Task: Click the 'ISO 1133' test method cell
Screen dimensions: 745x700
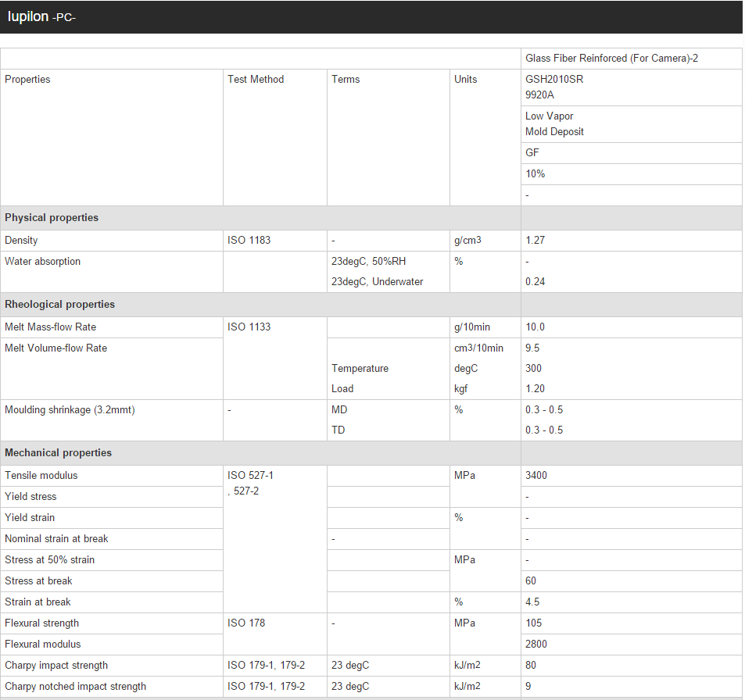Action: (274, 358)
